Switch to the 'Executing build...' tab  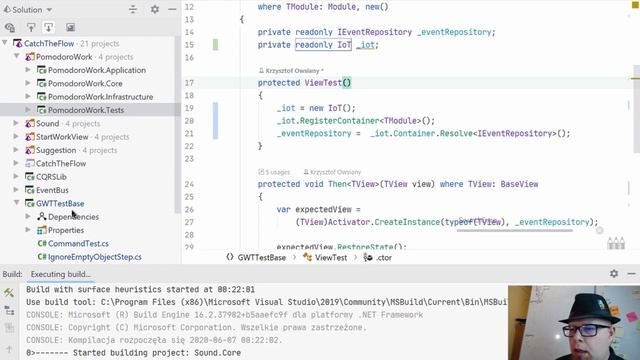click(x=61, y=274)
